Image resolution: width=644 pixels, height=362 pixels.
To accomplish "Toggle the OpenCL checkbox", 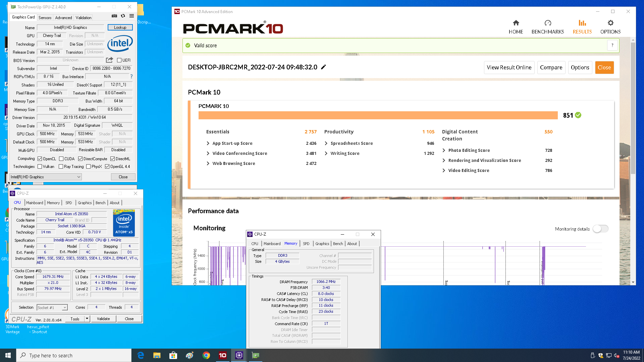I will coord(40,159).
